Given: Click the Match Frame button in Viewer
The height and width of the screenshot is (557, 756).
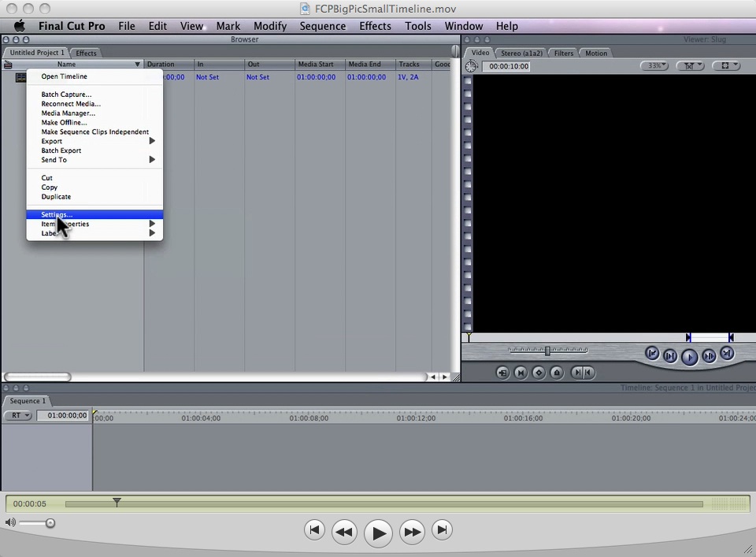Looking at the screenshot, I should pyautogui.click(x=503, y=373).
